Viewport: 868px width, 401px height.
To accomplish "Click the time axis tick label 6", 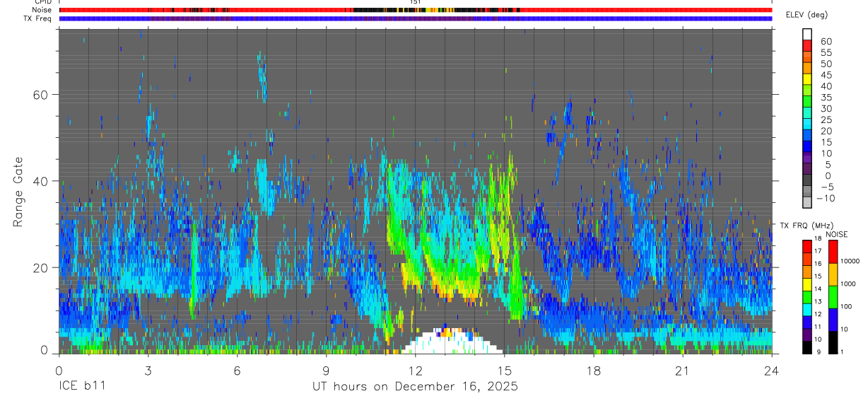I will click(237, 370).
